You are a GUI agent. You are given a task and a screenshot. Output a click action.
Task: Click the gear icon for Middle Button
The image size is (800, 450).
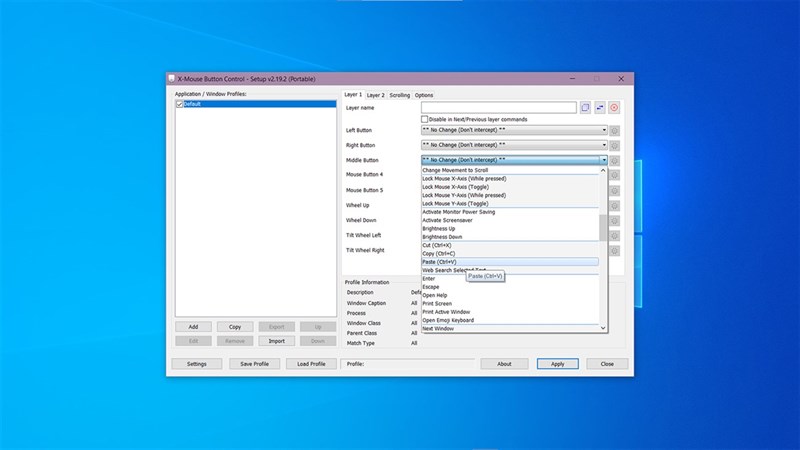[614, 160]
